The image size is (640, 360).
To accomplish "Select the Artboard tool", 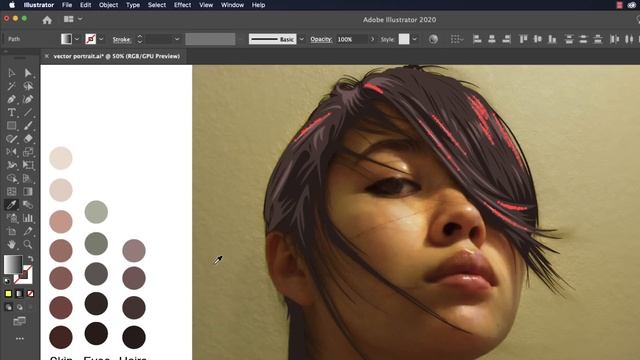I will 11,231.
